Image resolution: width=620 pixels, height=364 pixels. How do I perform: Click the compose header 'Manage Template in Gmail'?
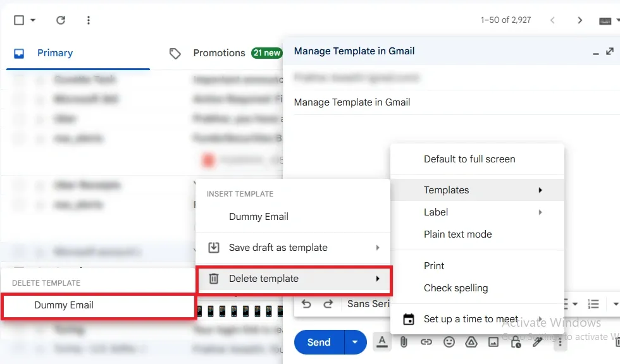point(354,51)
